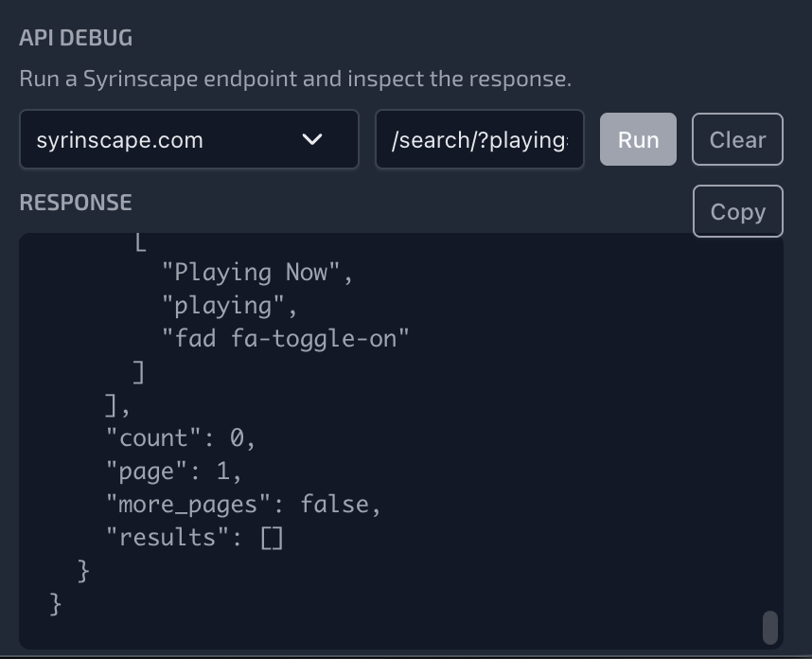Click the "fad fa-toggle-on" string

[285, 339]
